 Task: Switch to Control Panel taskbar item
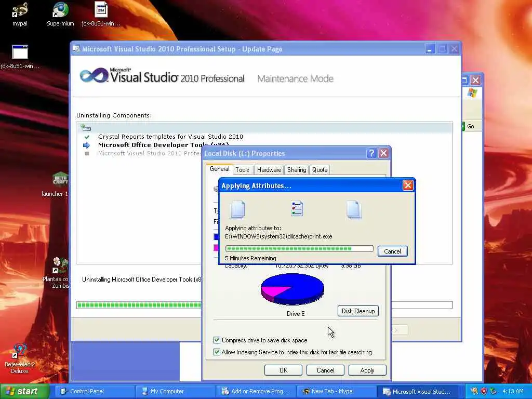[x=95, y=391]
